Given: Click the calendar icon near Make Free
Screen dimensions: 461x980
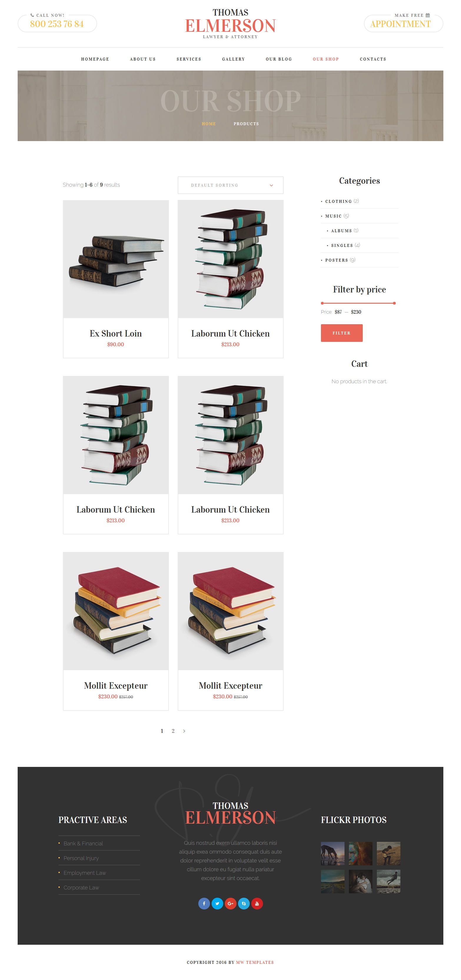Looking at the screenshot, I should click(427, 15).
